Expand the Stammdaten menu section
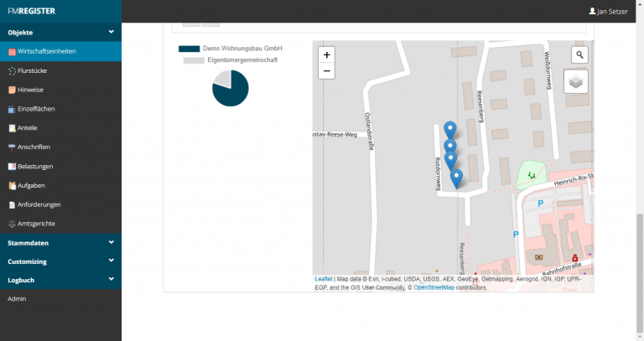 tap(60, 243)
